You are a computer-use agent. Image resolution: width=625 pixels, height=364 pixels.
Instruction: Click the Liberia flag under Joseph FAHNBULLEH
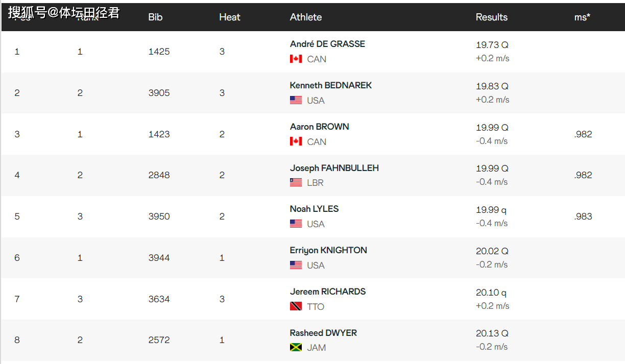click(x=296, y=182)
